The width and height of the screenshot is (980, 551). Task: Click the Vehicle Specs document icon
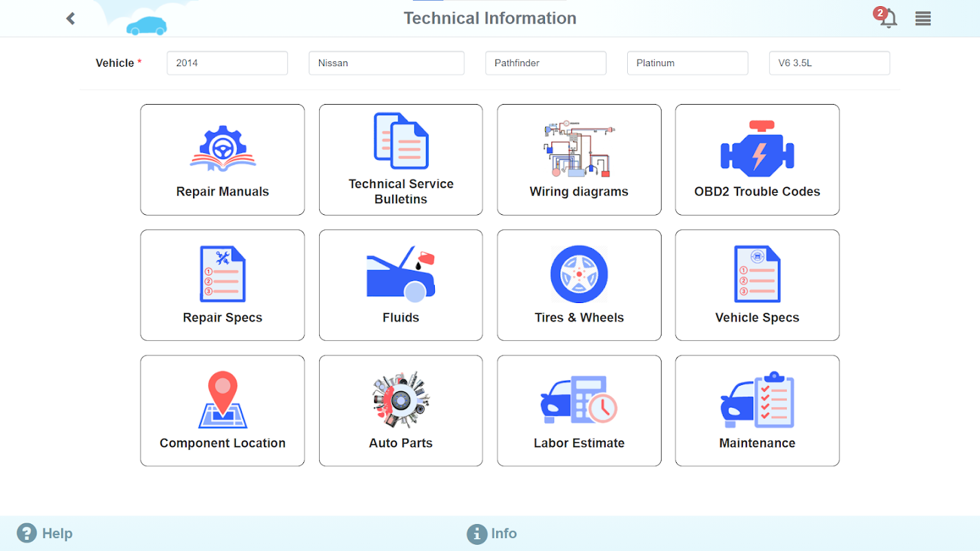757,274
